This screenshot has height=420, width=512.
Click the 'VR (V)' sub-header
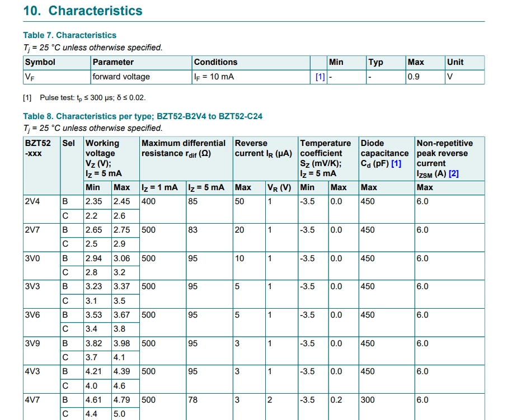[281, 188]
